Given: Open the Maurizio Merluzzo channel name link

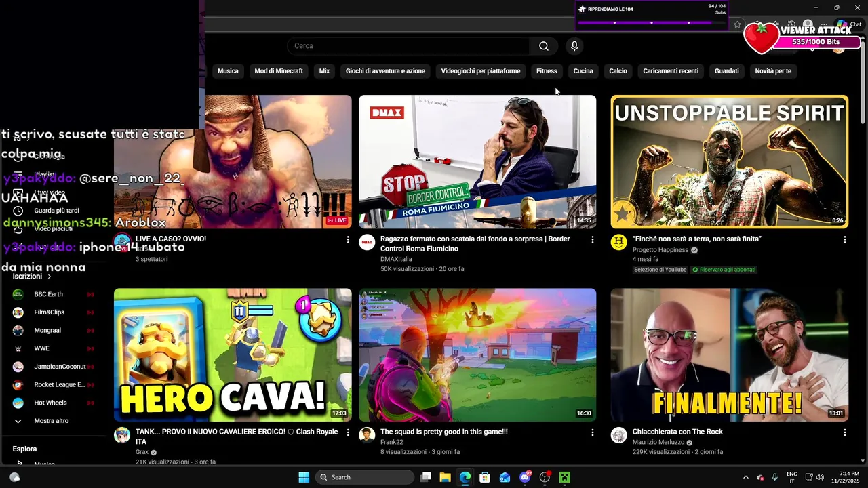Looking at the screenshot, I should [x=658, y=442].
